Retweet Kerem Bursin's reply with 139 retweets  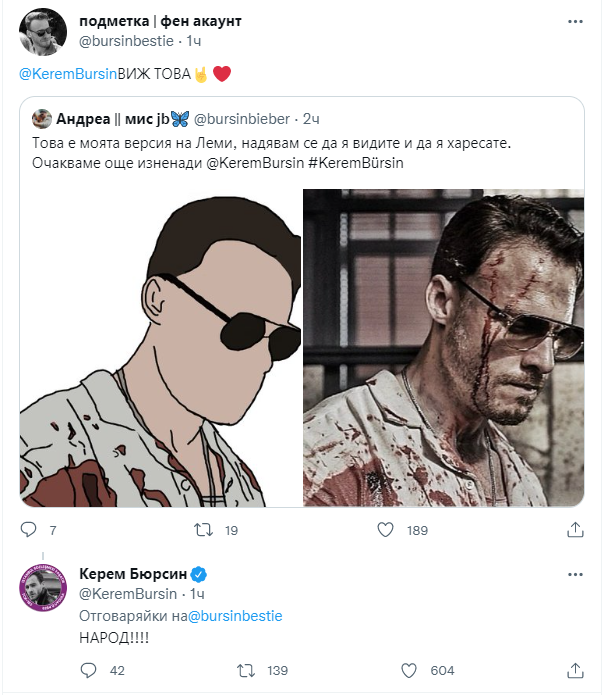pyautogui.click(x=245, y=671)
